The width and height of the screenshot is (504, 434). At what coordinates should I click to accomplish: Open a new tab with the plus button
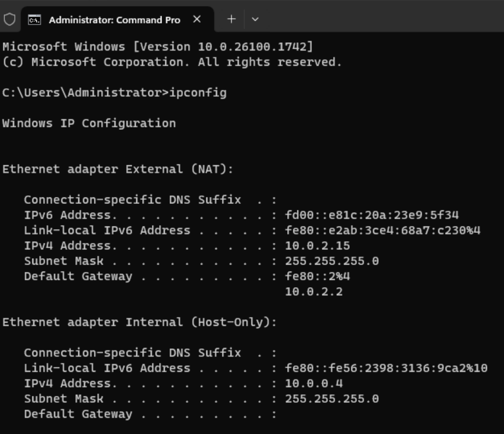pos(232,20)
